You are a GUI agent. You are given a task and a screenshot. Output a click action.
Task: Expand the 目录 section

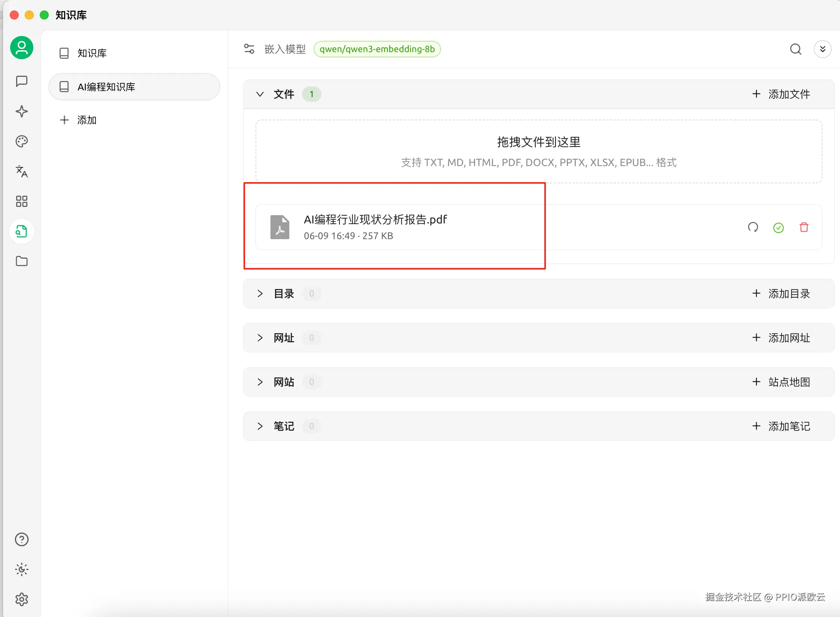coord(260,294)
